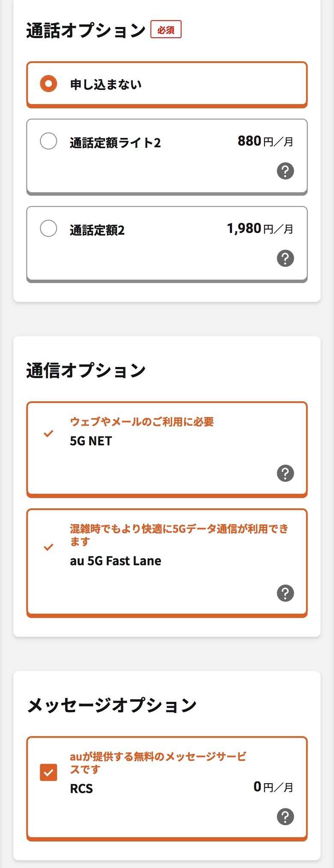Click the 880円／月 price label

(x=265, y=140)
